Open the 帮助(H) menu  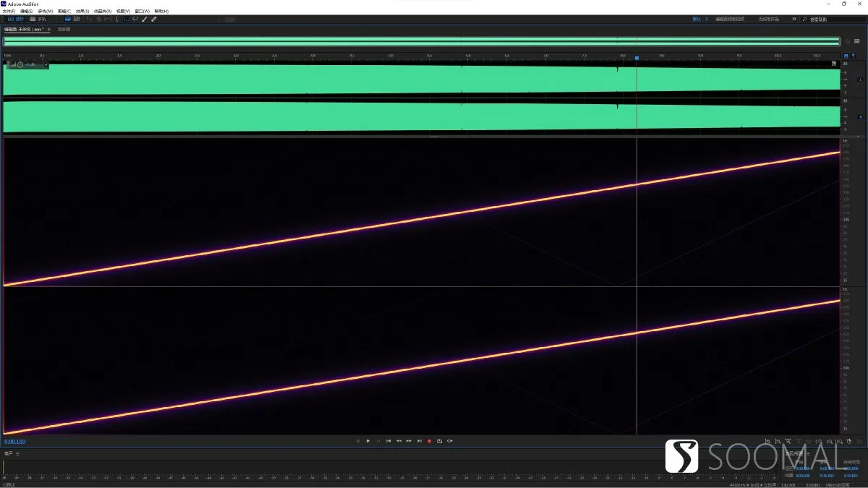pos(161,11)
